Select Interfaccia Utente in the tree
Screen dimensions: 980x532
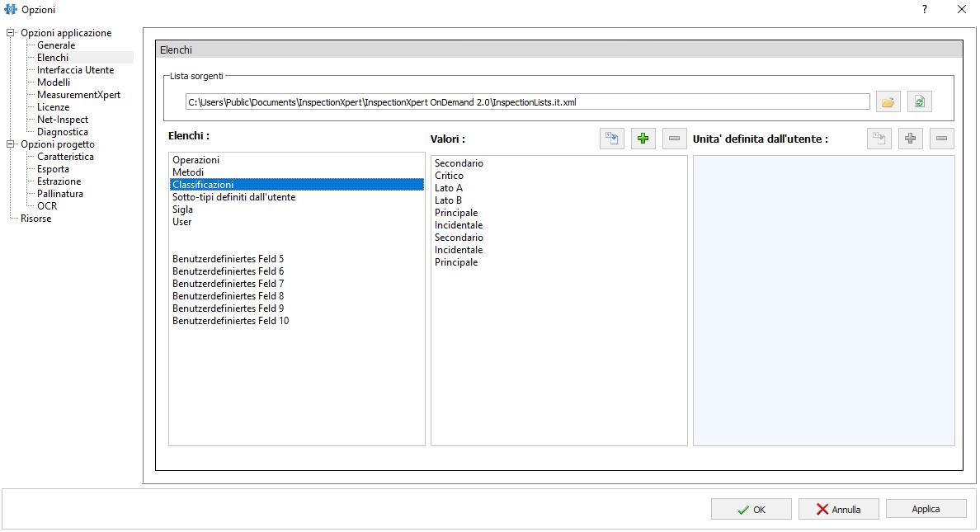76,70
